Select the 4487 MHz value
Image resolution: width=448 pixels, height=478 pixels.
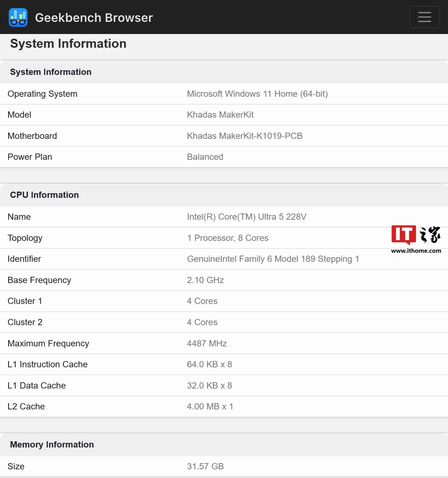click(x=207, y=344)
